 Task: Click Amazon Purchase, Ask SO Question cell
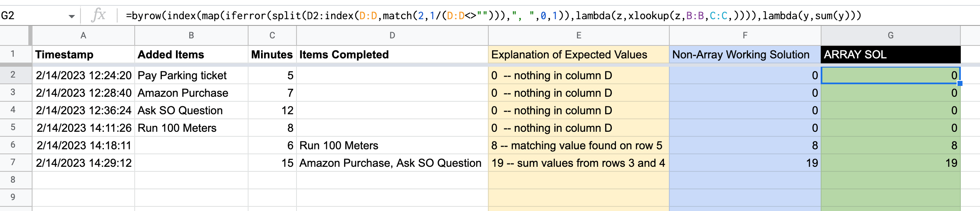[392, 163]
